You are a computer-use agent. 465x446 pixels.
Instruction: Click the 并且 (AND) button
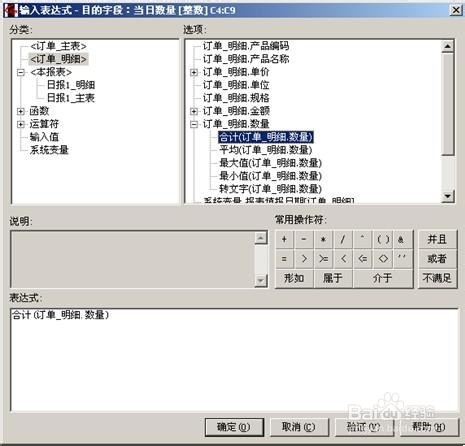coord(437,239)
